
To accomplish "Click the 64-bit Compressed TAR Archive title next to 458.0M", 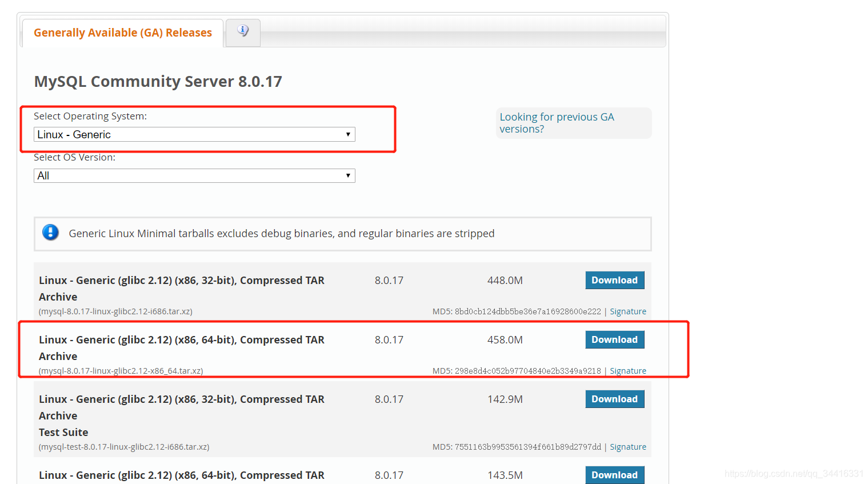I will click(182, 348).
